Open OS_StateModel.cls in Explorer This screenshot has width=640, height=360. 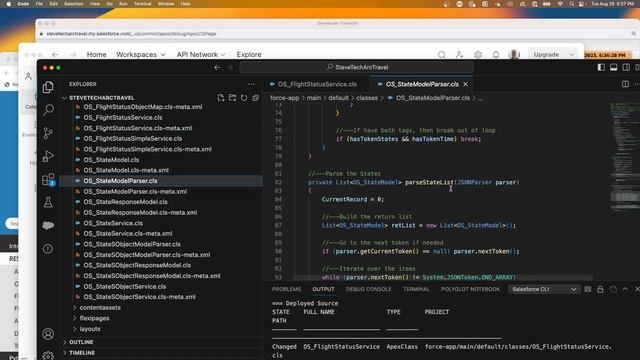click(111, 160)
